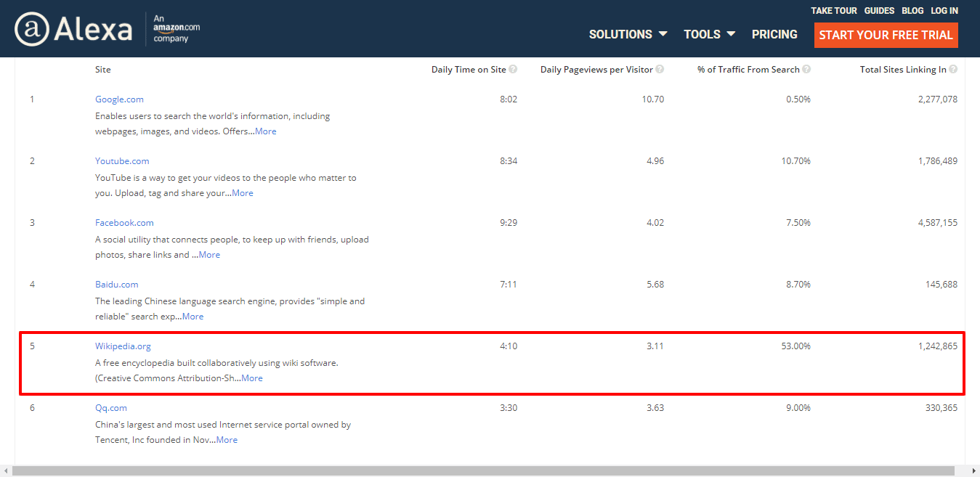Click help icon beside Total Sites Linking In
This screenshot has height=477, width=980.
(953, 70)
